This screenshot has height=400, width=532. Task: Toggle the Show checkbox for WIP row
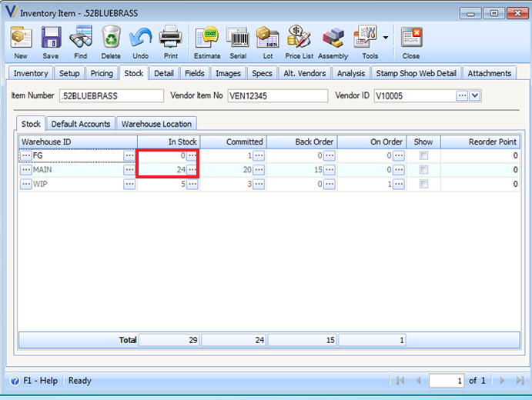(423, 184)
